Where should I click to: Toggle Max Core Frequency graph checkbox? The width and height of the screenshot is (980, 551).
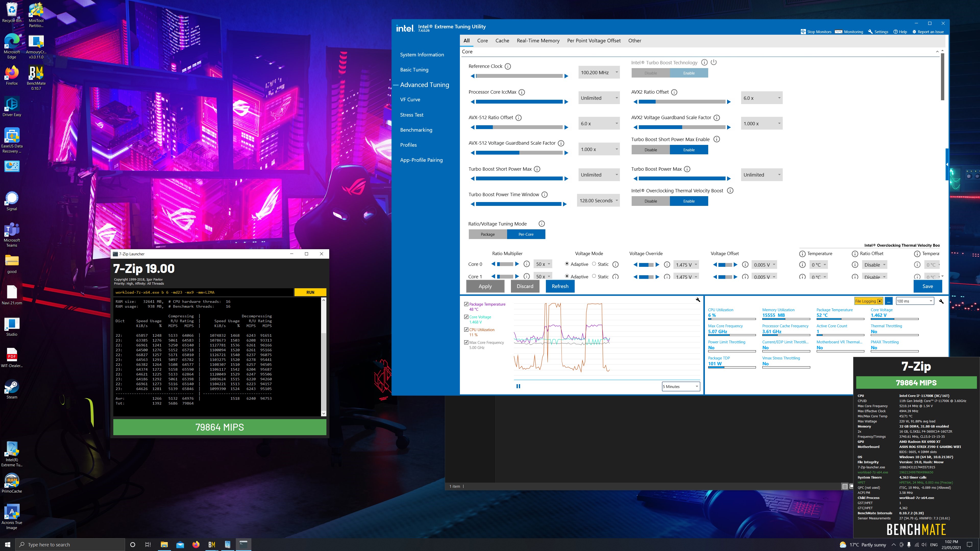pos(466,342)
